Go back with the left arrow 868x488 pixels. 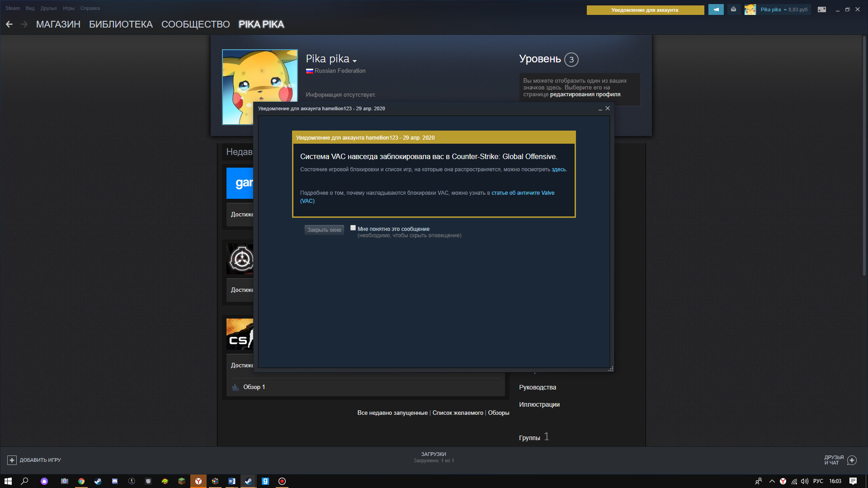click(x=9, y=24)
